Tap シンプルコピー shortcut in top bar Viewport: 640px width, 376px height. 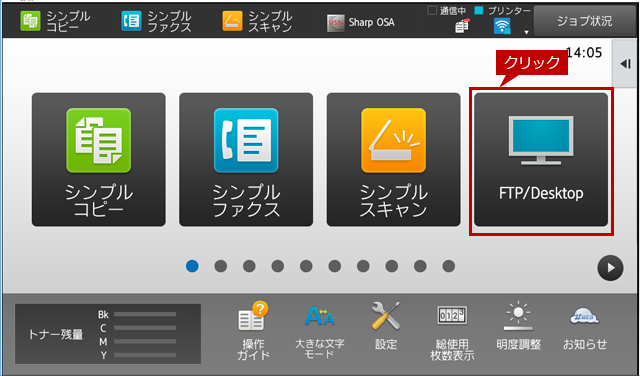tap(56, 21)
